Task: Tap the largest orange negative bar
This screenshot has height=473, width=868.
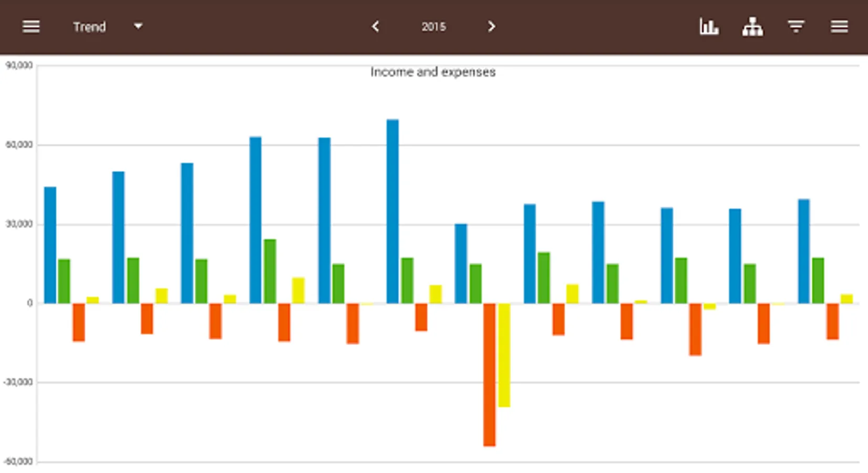Action: (489, 375)
